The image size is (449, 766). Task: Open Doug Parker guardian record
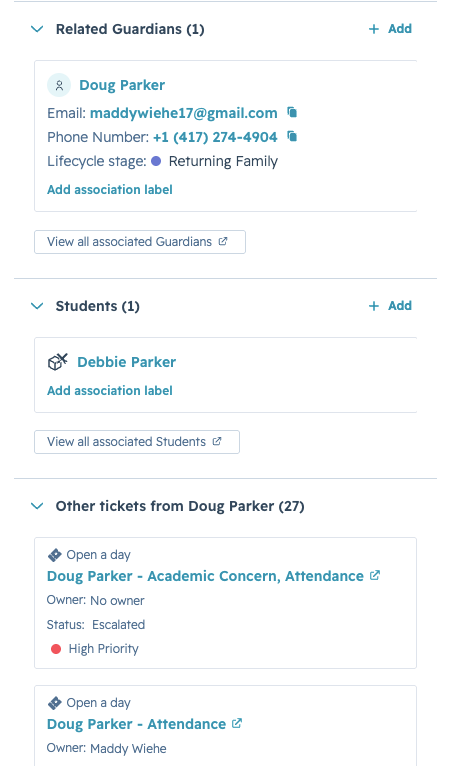tap(122, 85)
